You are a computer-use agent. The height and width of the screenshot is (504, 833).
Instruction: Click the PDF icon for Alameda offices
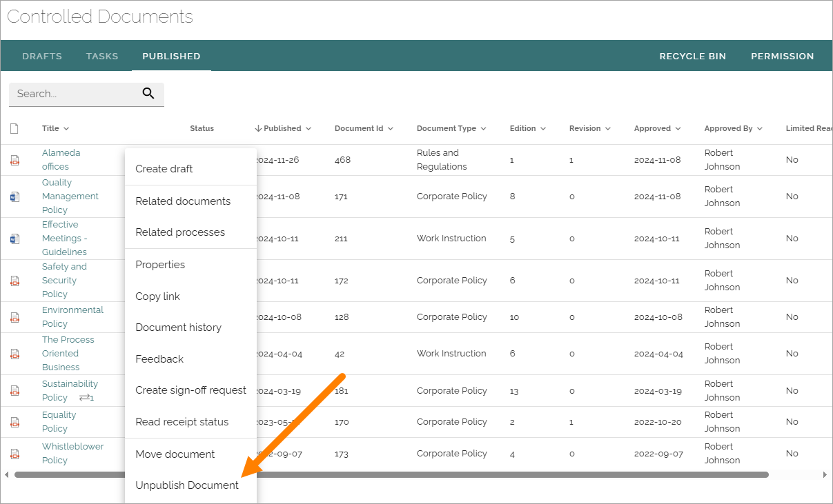point(14,160)
